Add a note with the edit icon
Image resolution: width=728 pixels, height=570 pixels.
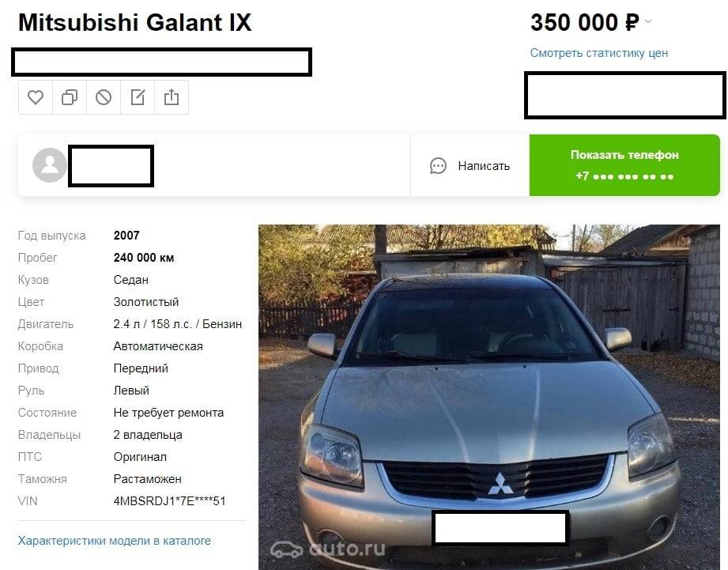(138, 97)
